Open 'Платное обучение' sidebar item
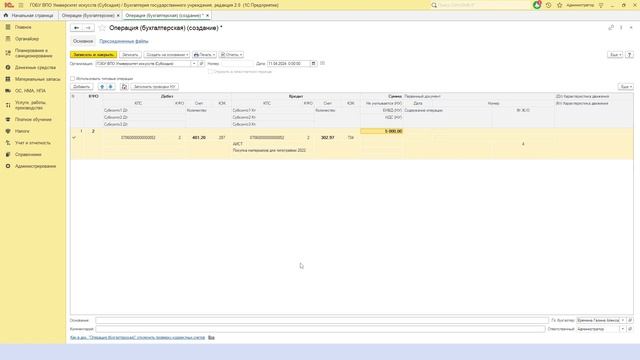 (x=33, y=119)
